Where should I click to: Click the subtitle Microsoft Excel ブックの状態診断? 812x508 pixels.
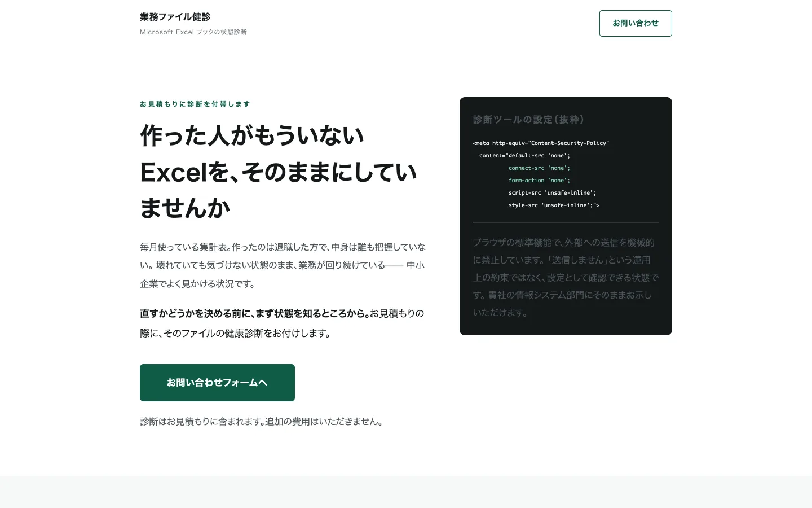pyautogui.click(x=193, y=32)
